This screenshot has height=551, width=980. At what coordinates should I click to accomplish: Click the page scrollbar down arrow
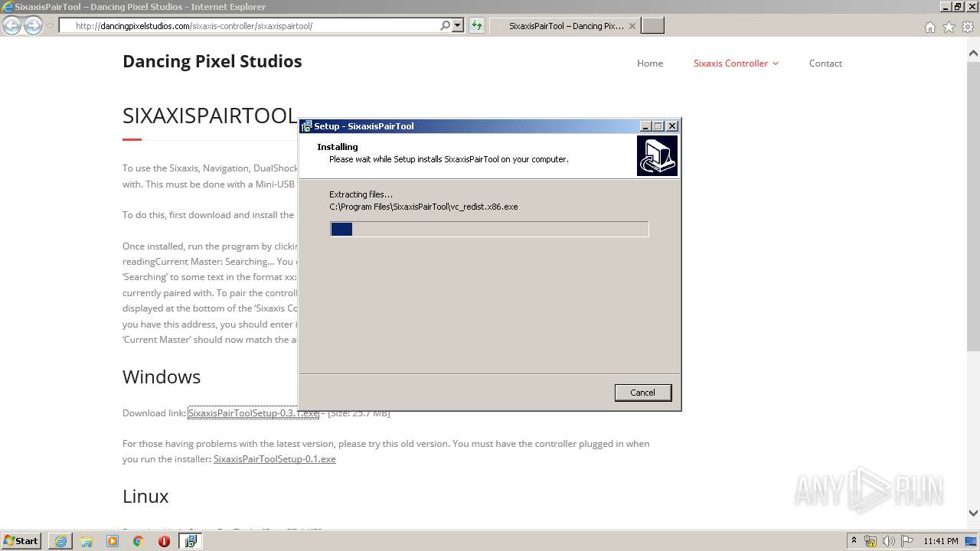click(973, 513)
